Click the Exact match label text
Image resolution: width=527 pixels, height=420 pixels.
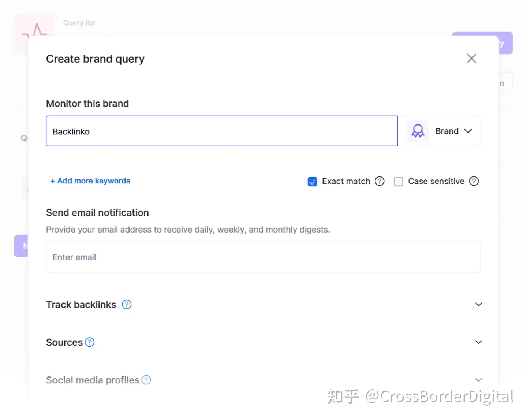pyautogui.click(x=346, y=181)
